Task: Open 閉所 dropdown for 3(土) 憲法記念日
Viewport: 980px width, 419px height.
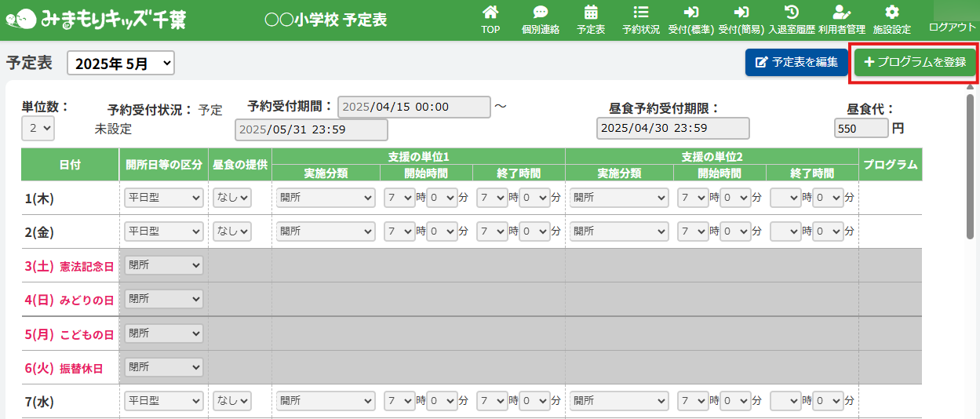Action: point(164,266)
